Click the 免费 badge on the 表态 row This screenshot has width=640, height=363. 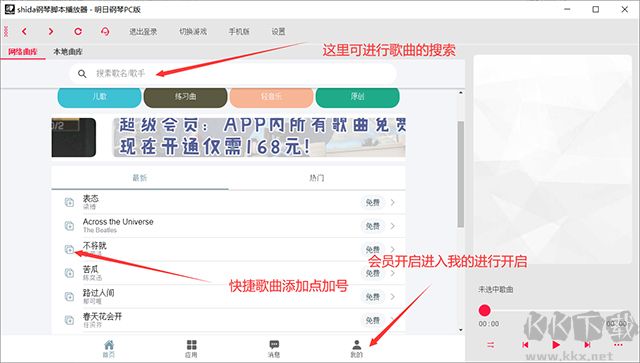(x=373, y=202)
